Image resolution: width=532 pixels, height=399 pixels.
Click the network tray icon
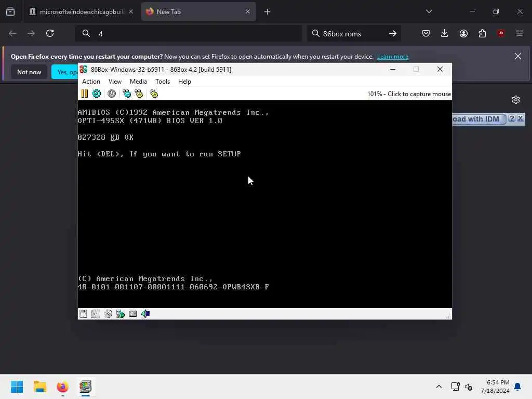click(455, 387)
